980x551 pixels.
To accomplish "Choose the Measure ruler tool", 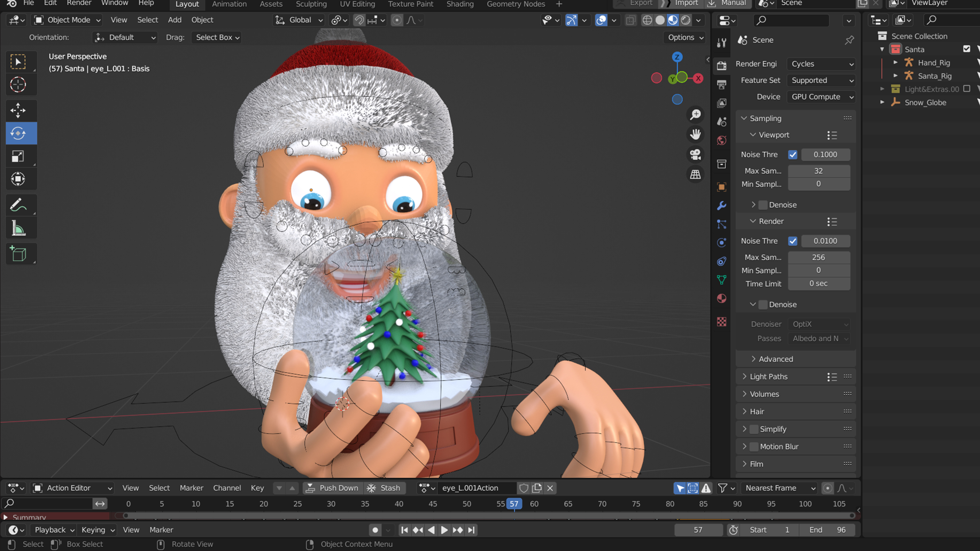I will pyautogui.click(x=18, y=228).
